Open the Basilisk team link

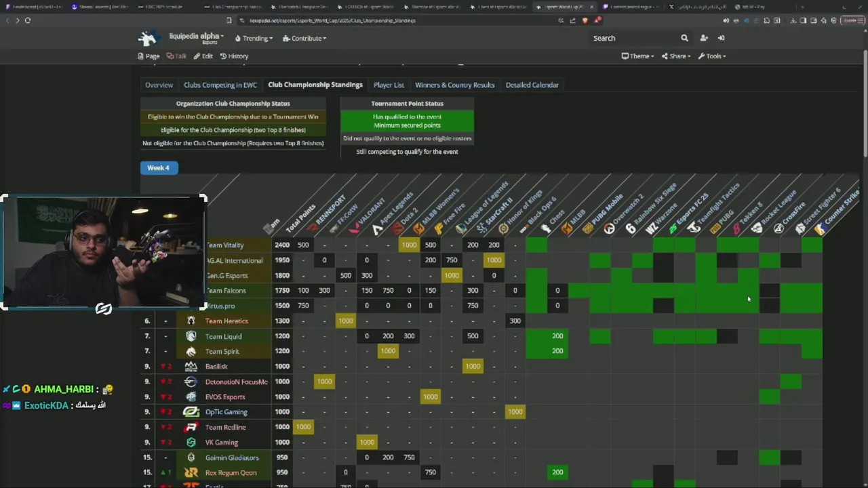pos(216,367)
